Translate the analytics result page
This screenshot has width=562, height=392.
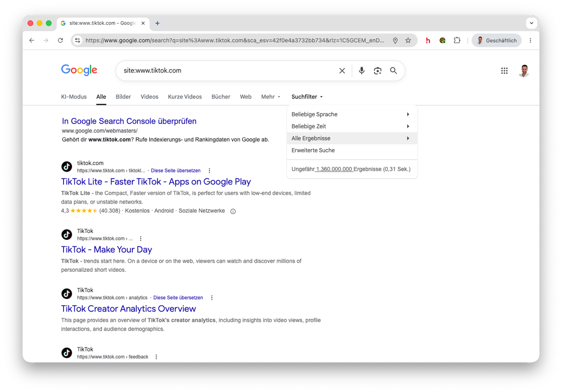point(178,298)
